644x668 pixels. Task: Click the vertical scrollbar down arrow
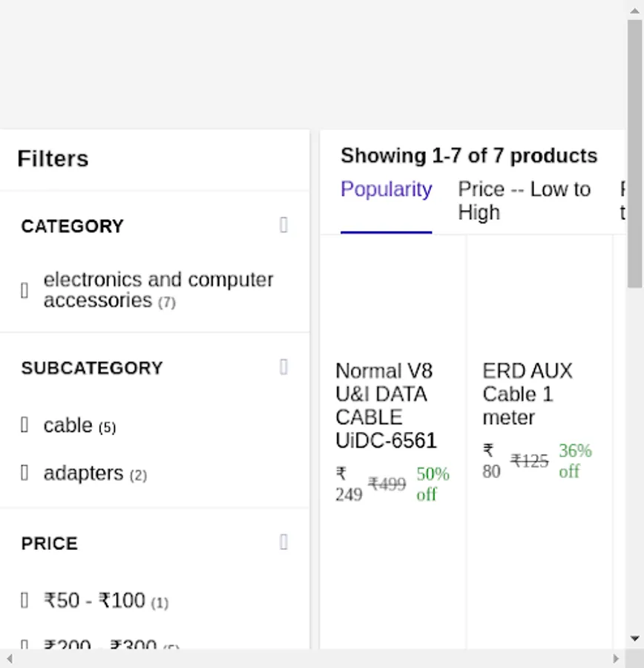tap(634, 638)
